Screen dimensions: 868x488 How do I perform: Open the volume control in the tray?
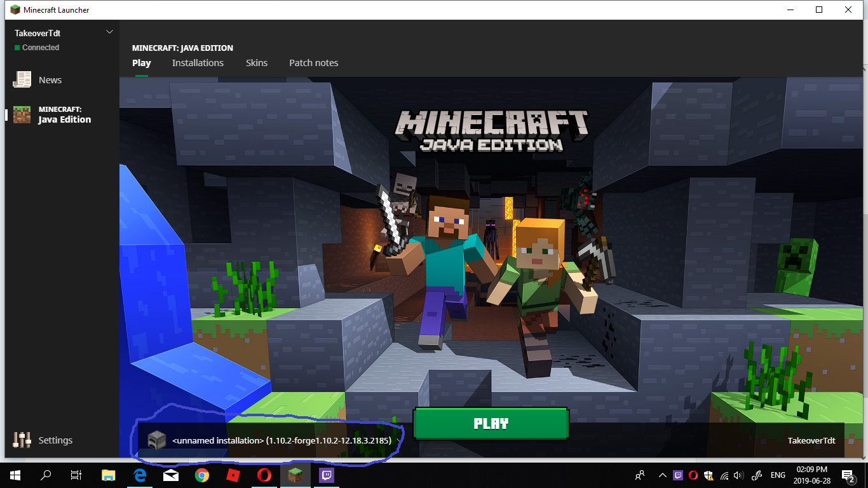(738, 475)
